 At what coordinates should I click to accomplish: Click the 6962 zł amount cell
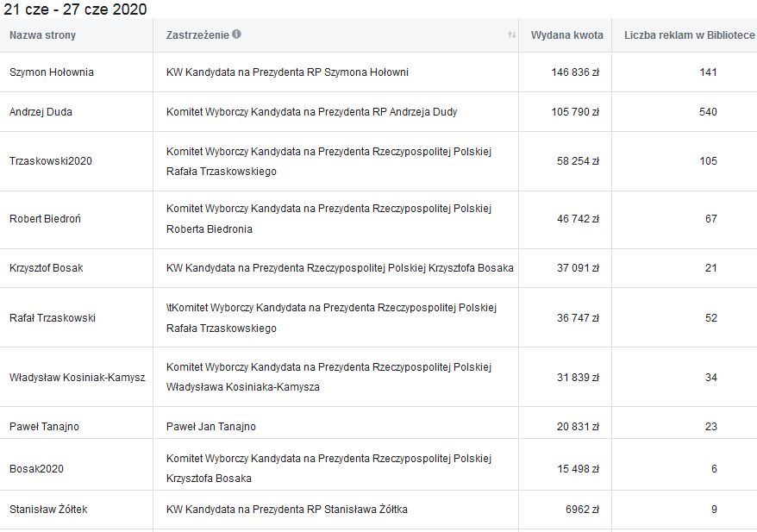[582, 510]
